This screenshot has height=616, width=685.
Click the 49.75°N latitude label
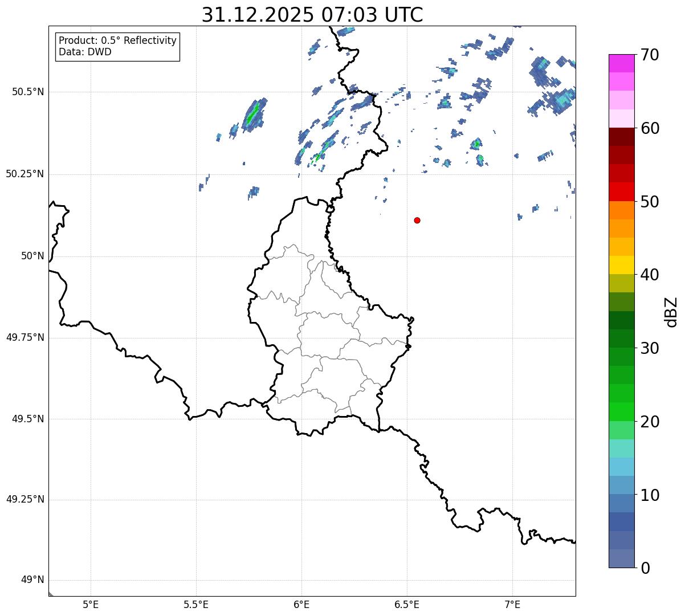pyautogui.click(x=25, y=337)
